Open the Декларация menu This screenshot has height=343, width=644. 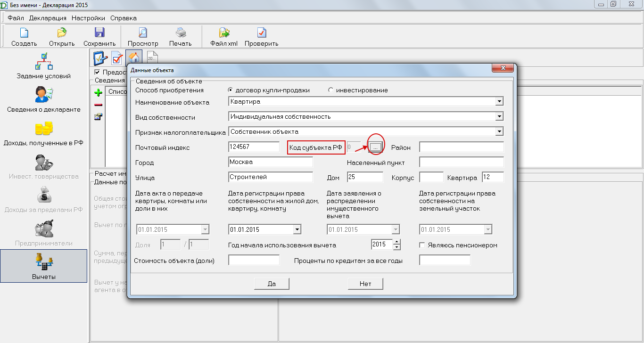click(x=48, y=18)
